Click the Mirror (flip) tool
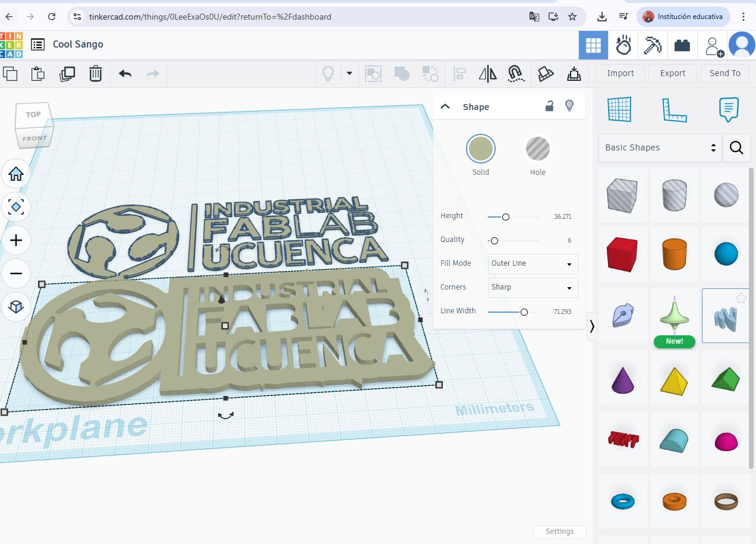This screenshot has width=756, height=544. point(487,73)
